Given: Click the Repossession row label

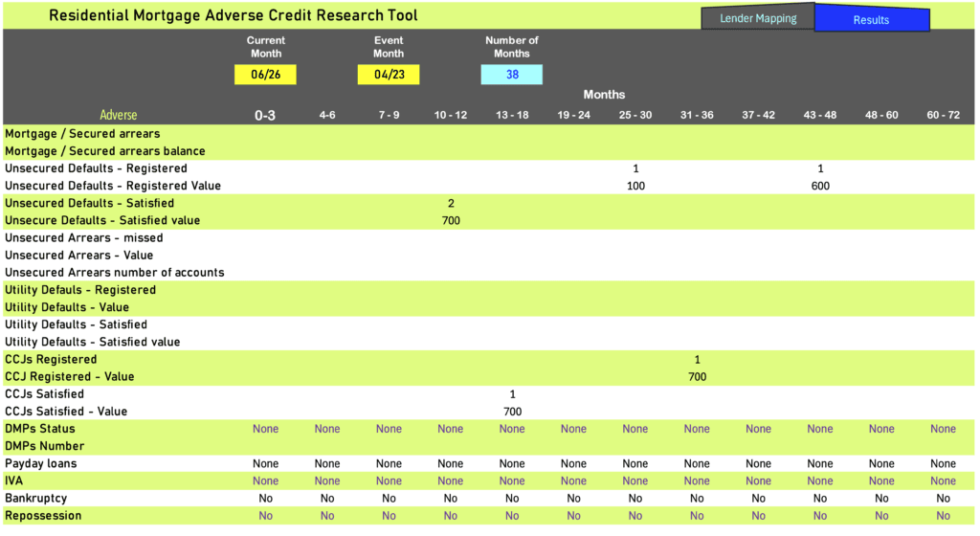Looking at the screenshot, I should [43, 515].
